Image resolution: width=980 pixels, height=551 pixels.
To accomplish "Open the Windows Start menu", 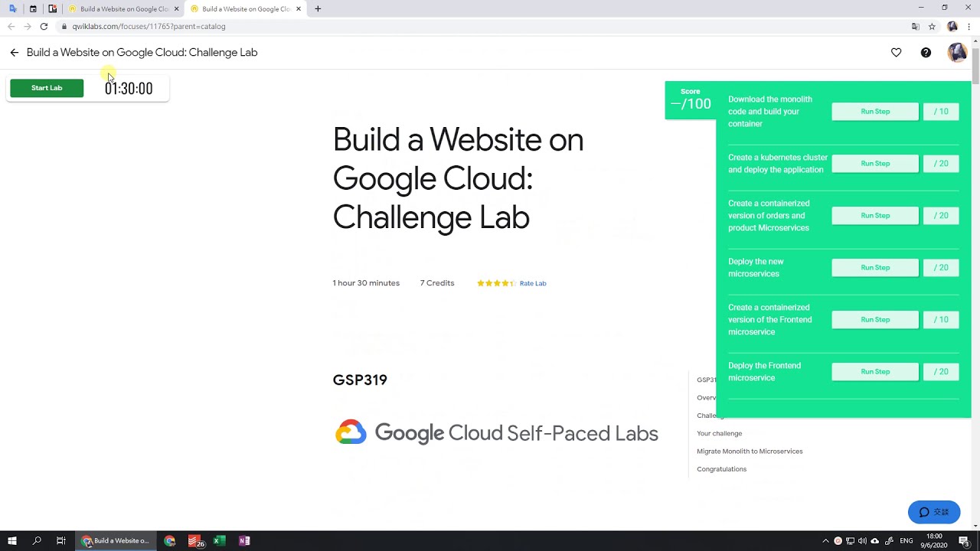I will [12, 541].
